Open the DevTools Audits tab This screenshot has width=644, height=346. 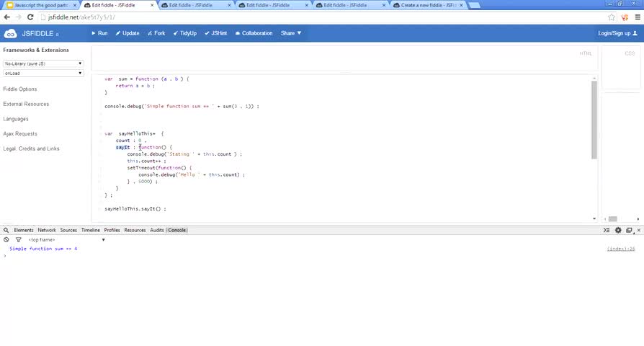pos(156,230)
